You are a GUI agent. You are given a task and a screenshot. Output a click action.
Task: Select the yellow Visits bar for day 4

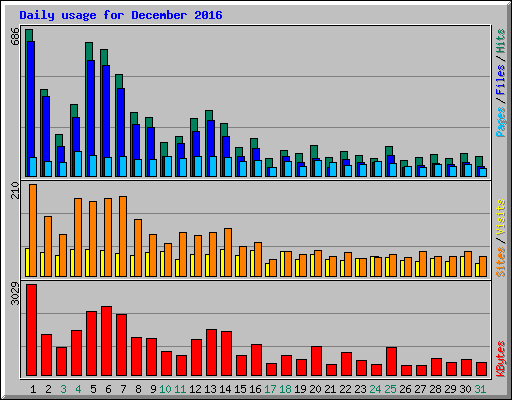pos(72,263)
